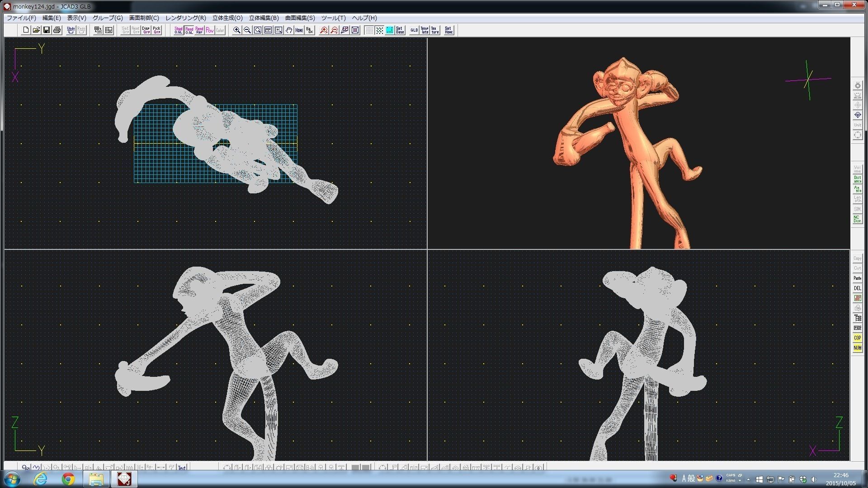
Task: Toggle the cyan grid display button
Action: pyautogui.click(x=389, y=30)
